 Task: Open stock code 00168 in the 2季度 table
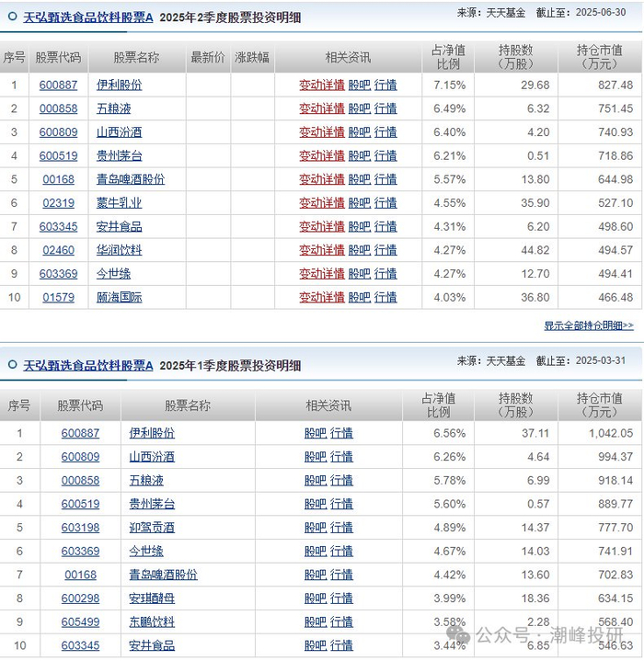(58, 179)
